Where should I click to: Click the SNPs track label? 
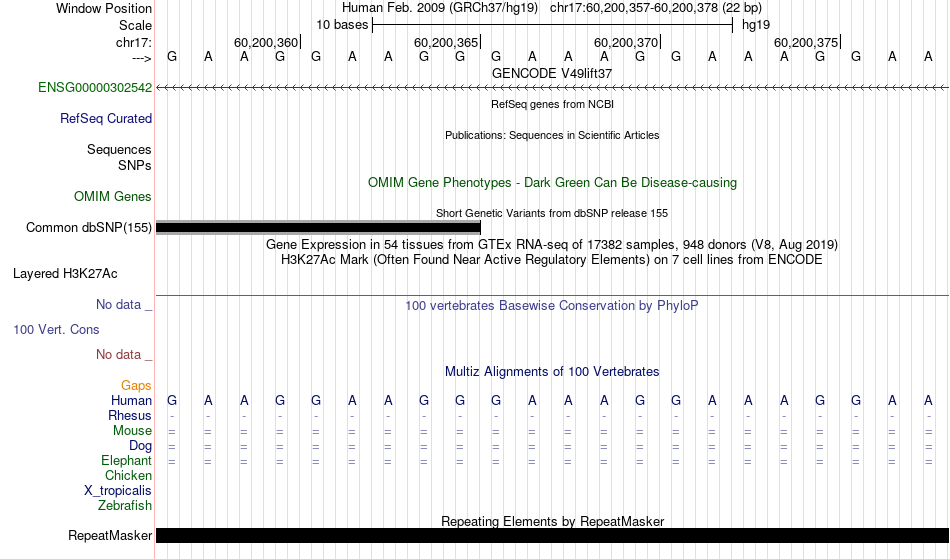[x=135, y=165]
